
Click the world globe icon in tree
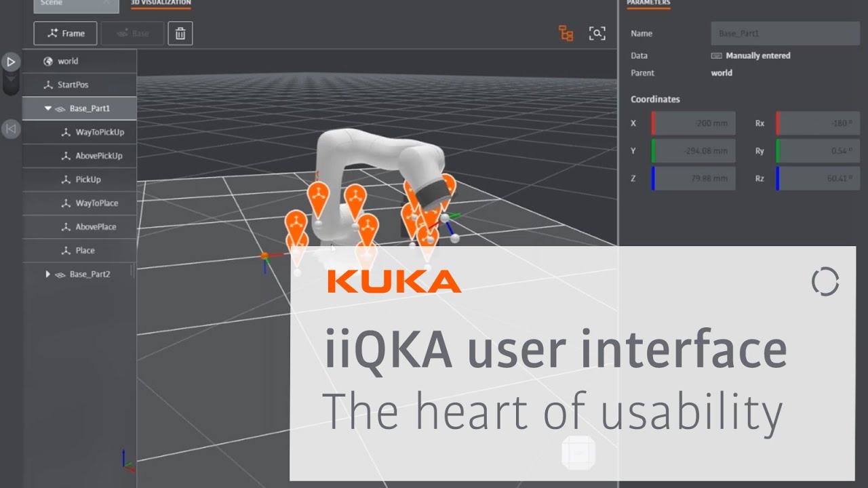(47, 61)
